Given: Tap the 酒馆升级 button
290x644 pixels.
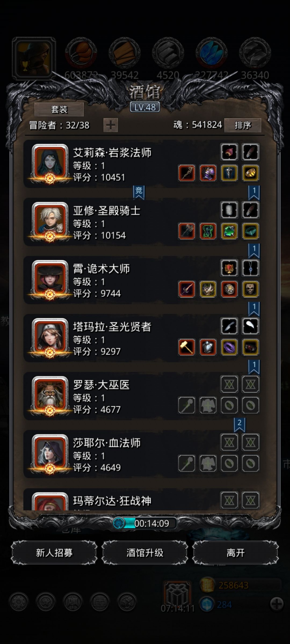Looking at the screenshot, I should 145,553.
